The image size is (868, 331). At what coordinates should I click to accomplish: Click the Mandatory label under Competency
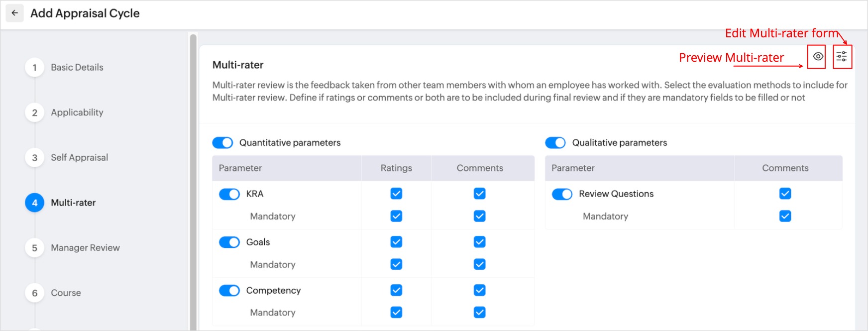tap(273, 313)
